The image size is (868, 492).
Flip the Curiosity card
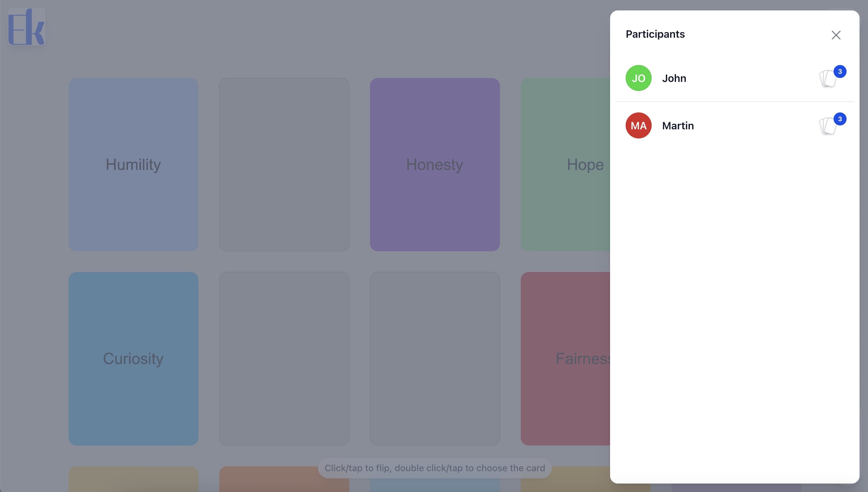click(x=134, y=358)
